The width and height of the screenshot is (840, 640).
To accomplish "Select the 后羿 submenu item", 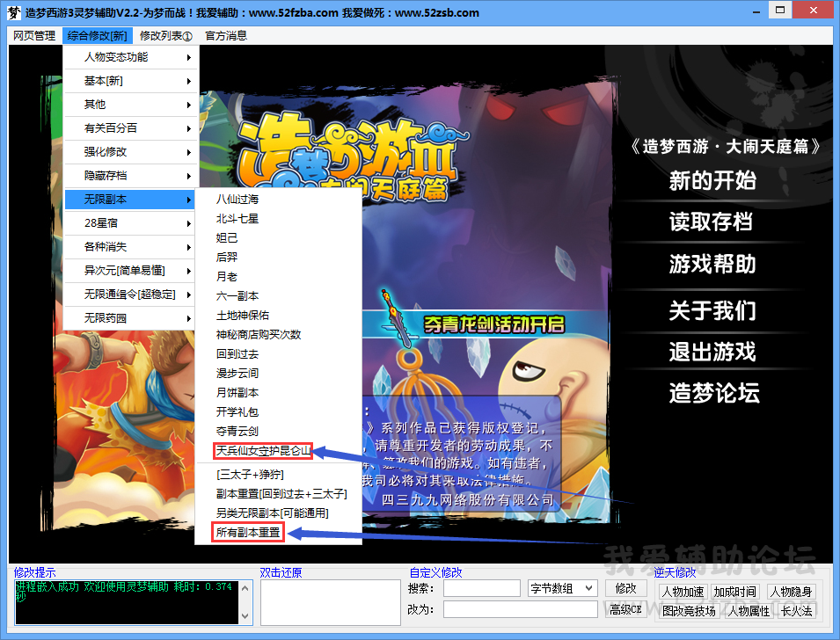I will tap(279, 257).
